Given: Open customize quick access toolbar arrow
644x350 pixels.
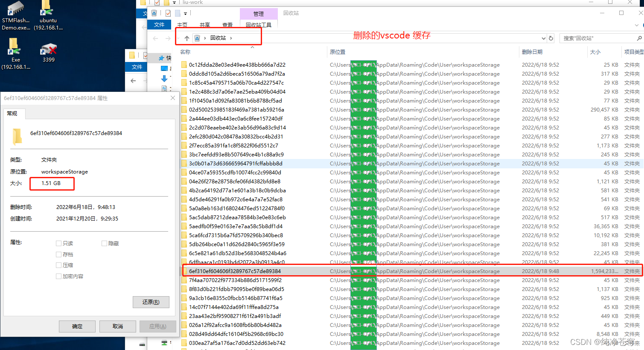Looking at the screenshot, I should 185,14.
